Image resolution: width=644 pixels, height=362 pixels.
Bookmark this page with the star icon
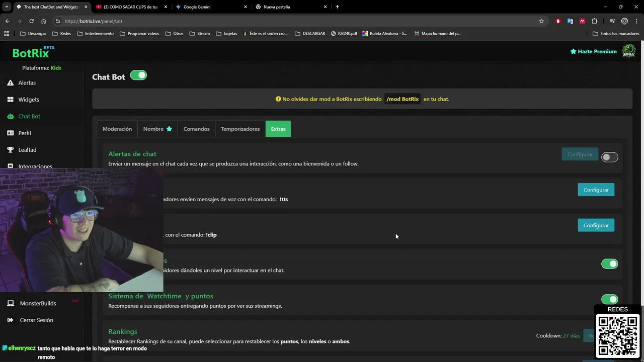(541, 21)
